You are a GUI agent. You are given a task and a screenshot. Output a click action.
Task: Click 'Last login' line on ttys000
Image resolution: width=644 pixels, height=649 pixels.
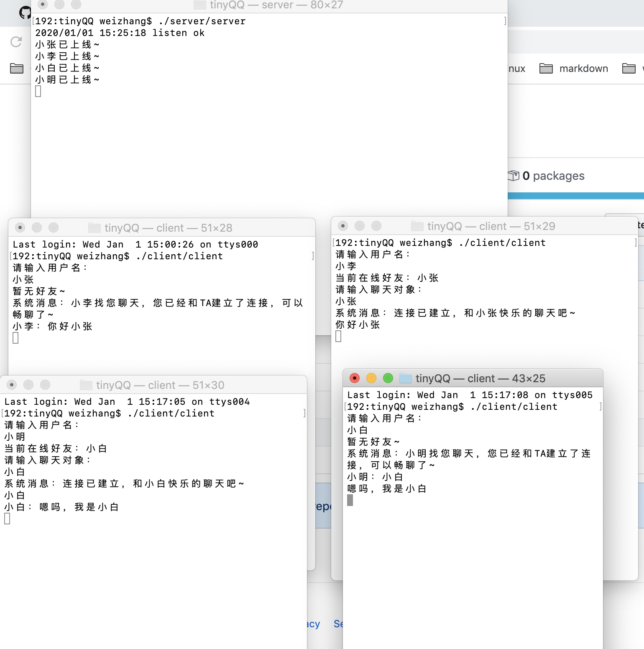[135, 245]
